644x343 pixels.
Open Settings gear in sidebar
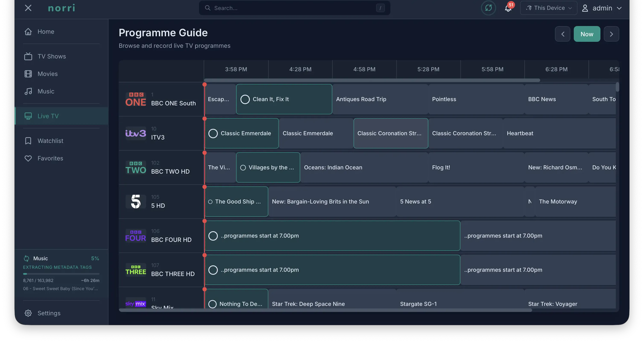click(x=28, y=313)
